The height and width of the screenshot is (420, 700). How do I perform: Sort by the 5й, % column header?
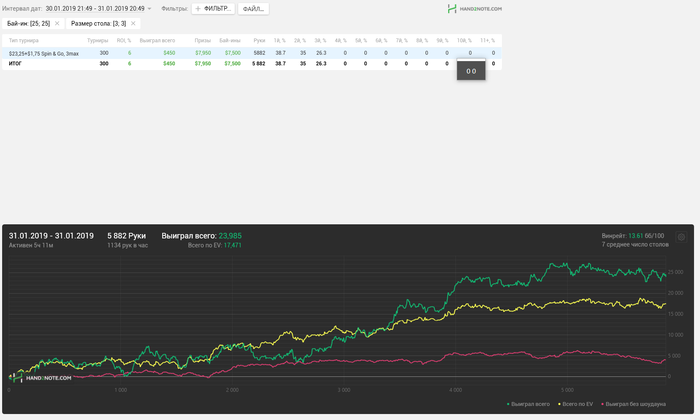pyautogui.click(x=361, y=40)
